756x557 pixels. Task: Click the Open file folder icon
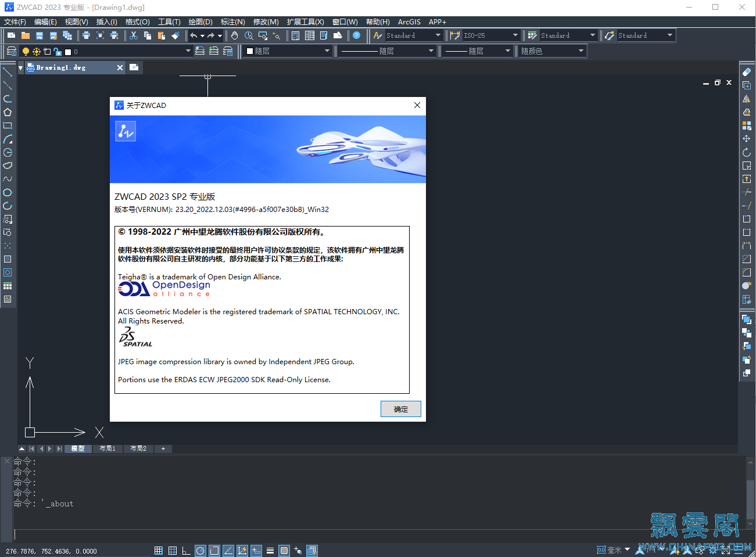point(26,35)
